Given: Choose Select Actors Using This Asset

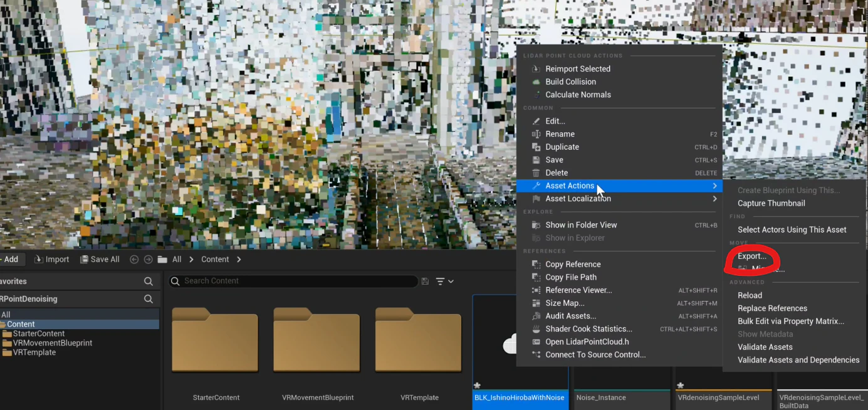Looking at the screenshot, I should pos(792,230).
